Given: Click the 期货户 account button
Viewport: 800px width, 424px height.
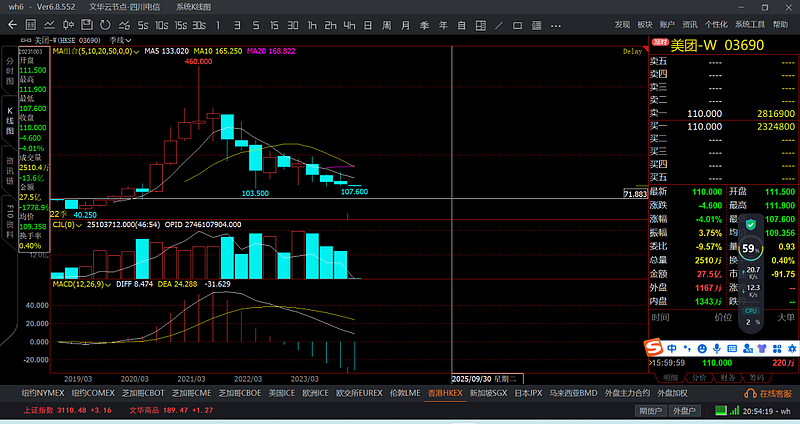Looking at the screenshot, I should coord(651,411).
